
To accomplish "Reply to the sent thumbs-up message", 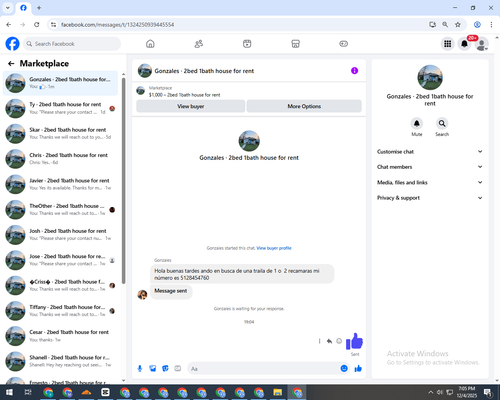I will [329, 341].
